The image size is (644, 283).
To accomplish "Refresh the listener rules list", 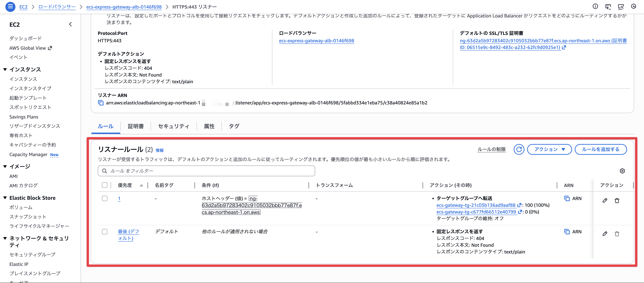I will pos(519,149).
